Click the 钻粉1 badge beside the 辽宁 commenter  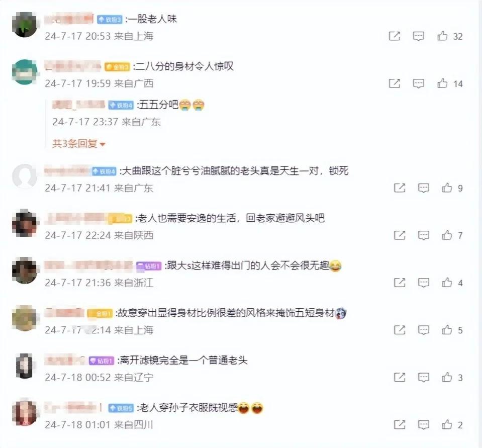(102, 361)
